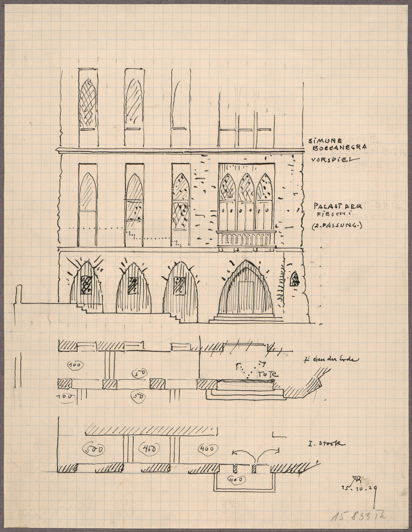
Task: Click the date 15.10.29
Action: pyautogui.click(x=359, y=488)
